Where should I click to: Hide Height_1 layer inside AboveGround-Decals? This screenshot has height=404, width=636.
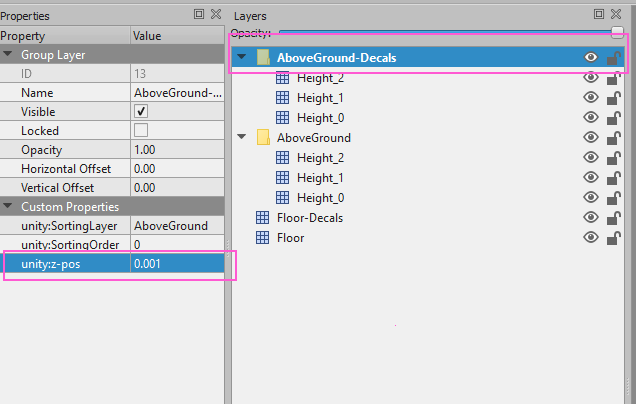pyautogui.click(x=591, y=97)
